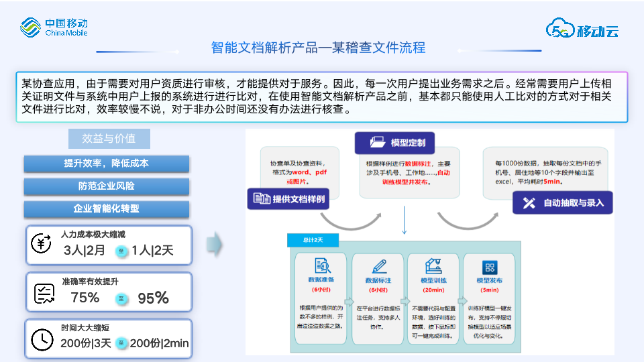Click the 自动抽取与录入 label button

563,202
